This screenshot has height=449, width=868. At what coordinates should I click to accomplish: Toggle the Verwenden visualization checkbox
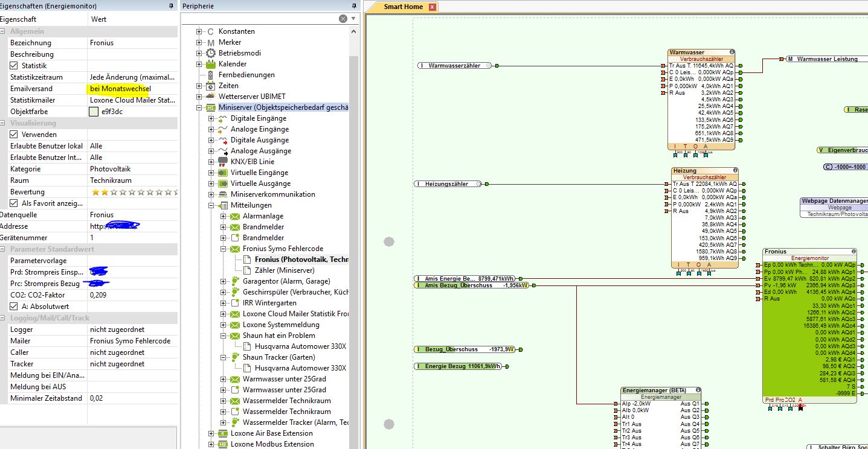click(x=14, y=135)
